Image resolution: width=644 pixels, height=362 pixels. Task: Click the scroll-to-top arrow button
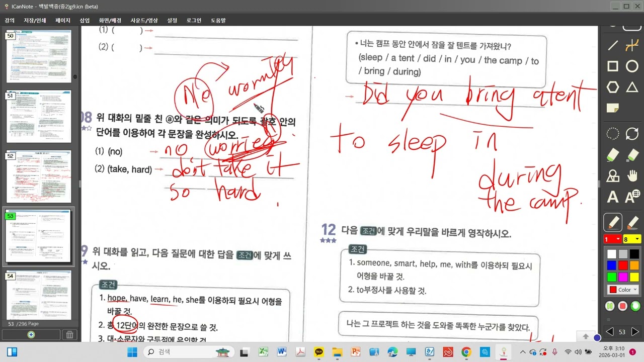586,336
